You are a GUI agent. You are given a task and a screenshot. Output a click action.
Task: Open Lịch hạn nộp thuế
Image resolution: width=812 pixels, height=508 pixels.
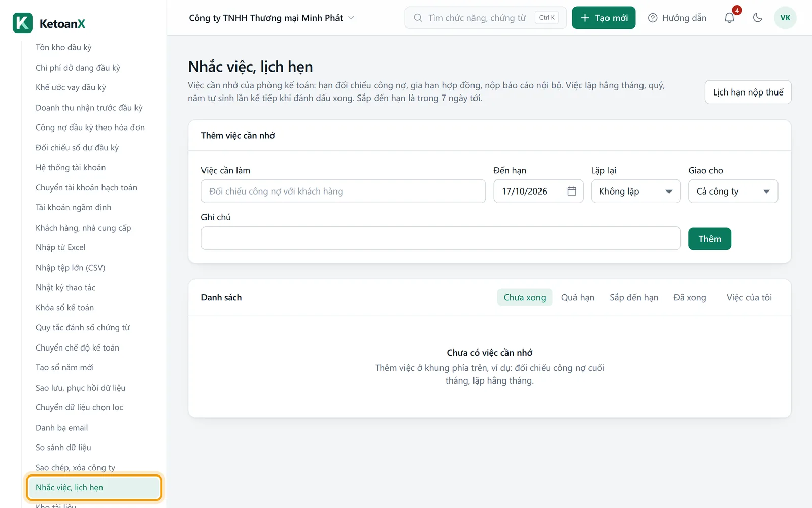748,92
